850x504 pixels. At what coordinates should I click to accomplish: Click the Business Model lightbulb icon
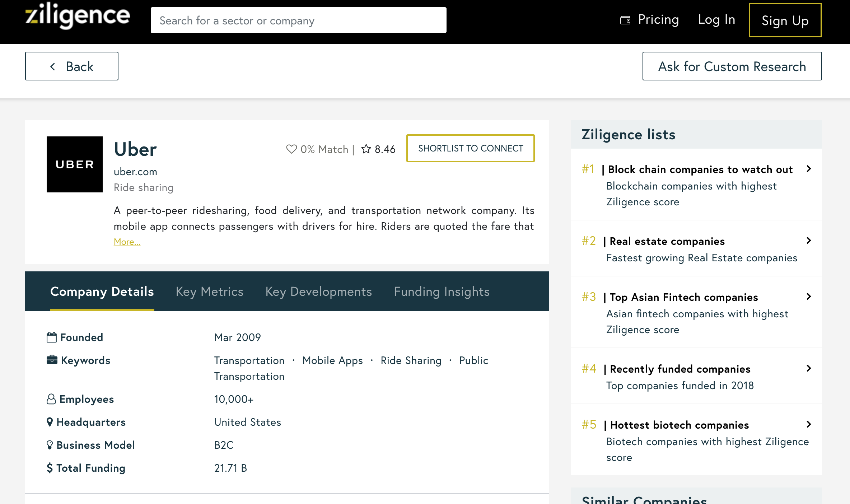pos(50,445)
